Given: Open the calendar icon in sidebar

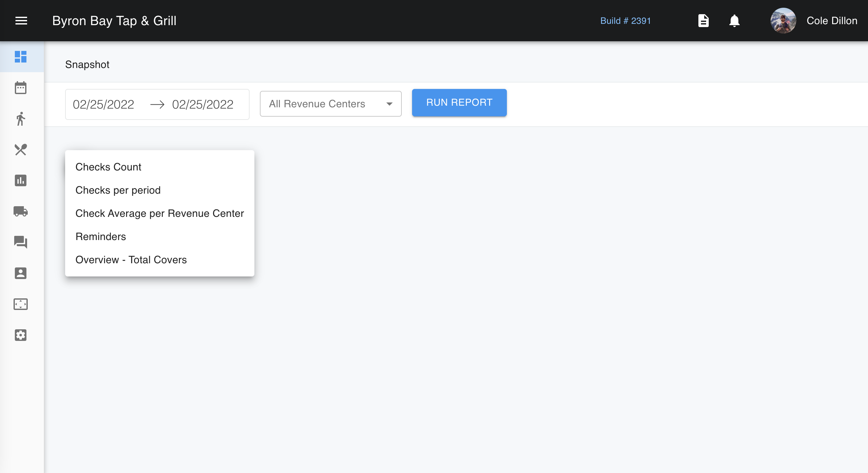Looking at the screenshot, I should tap(21, 88).
